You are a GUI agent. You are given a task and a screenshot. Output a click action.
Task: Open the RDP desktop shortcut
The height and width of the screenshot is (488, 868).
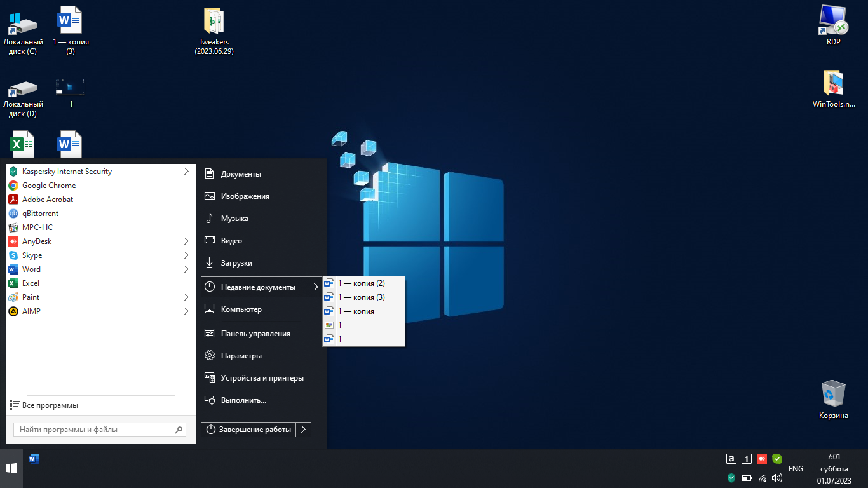coord(833,25)
